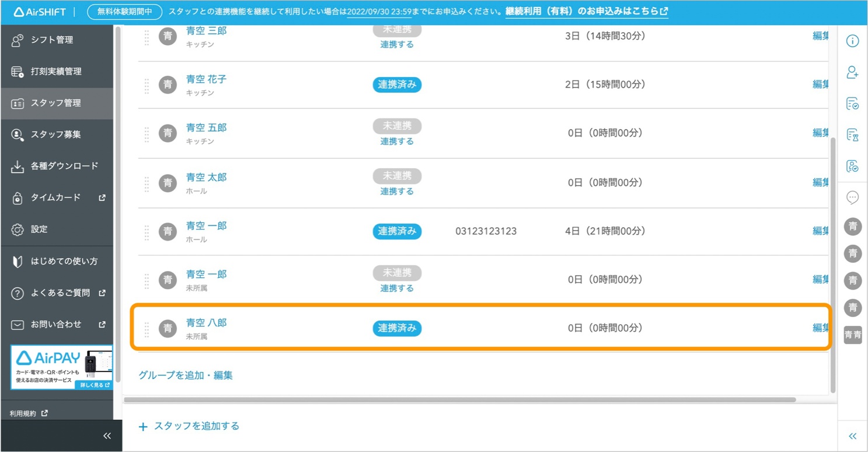Click the 青青 group avatar in right panel
This screenshot has width=868, height=452.
(852, 335)
